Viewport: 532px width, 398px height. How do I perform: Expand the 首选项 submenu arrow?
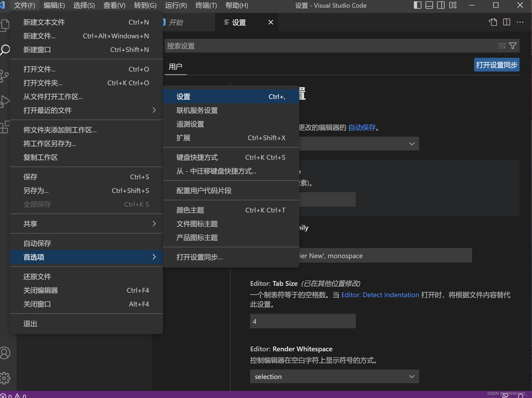pos(154,257)
